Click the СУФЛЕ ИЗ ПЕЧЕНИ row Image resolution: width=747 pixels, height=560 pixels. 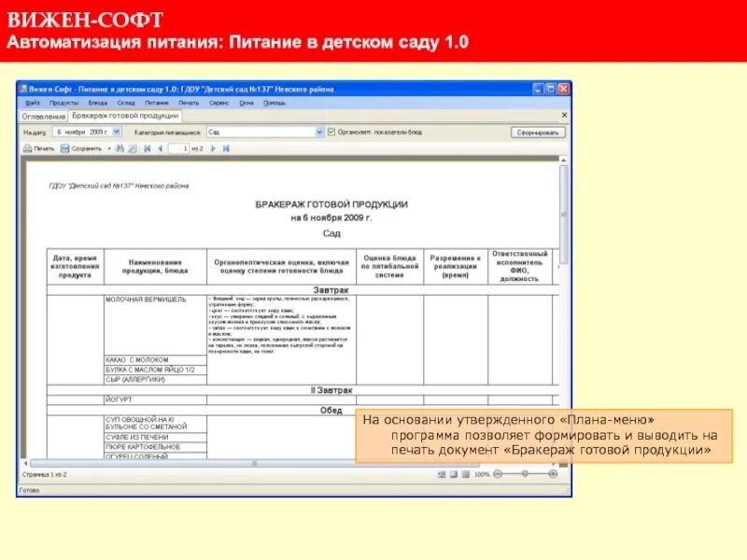[x=155, y=437]
